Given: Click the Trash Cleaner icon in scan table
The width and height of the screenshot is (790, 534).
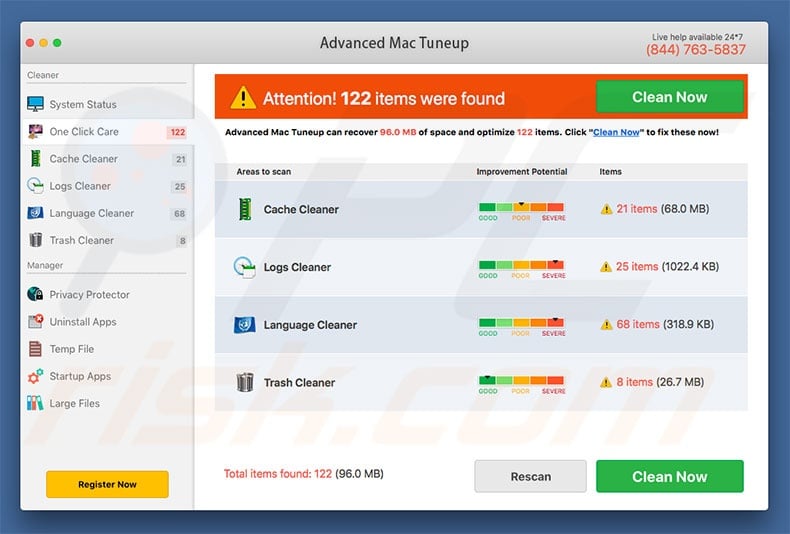Looking at the screenshot, I should pyautogui.click(x=245, y=382).
